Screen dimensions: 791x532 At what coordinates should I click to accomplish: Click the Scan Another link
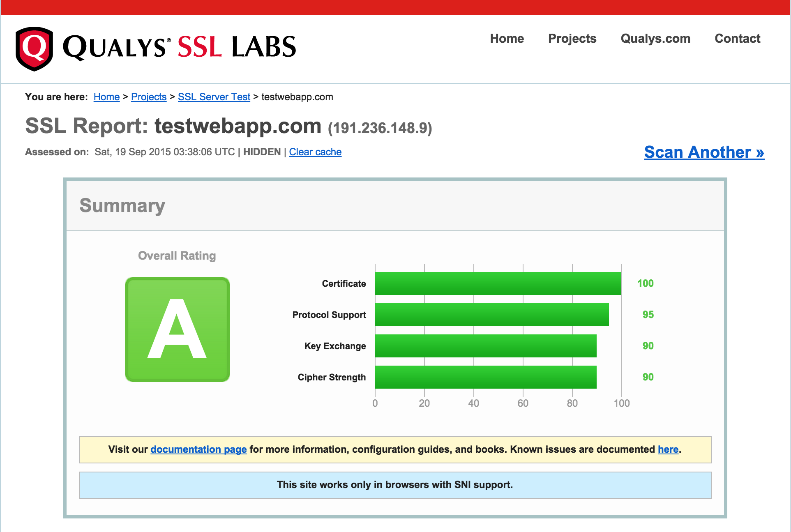pos(704,152)
